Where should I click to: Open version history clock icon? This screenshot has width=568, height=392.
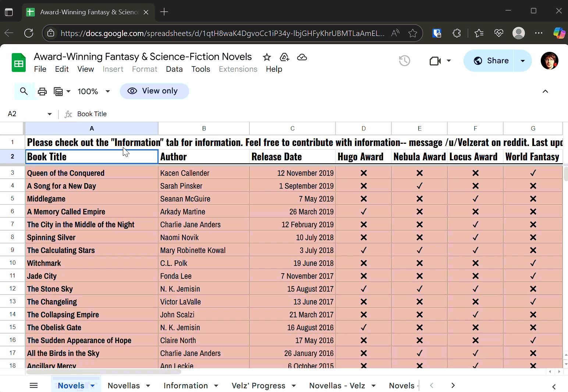(x=404, y=61)
